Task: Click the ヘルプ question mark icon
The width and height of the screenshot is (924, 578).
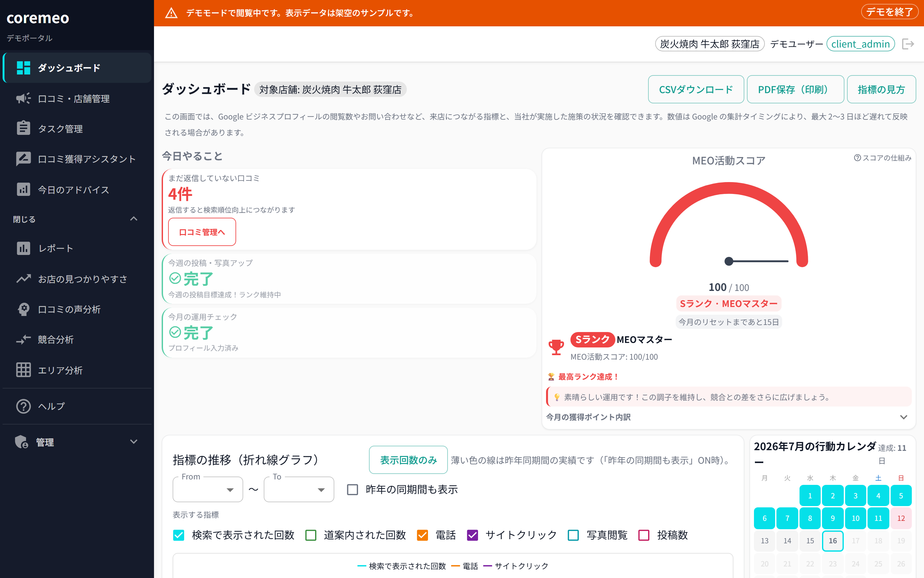Action: 23,406
